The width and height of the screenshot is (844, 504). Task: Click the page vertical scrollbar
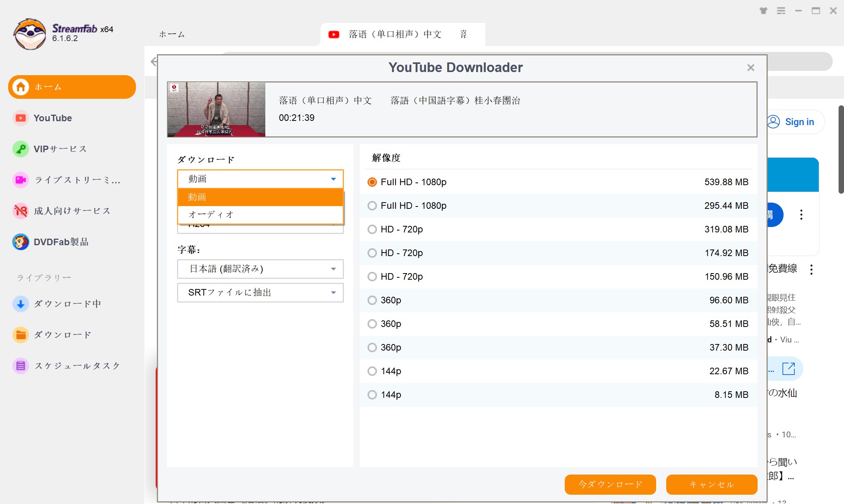[841, 149]
